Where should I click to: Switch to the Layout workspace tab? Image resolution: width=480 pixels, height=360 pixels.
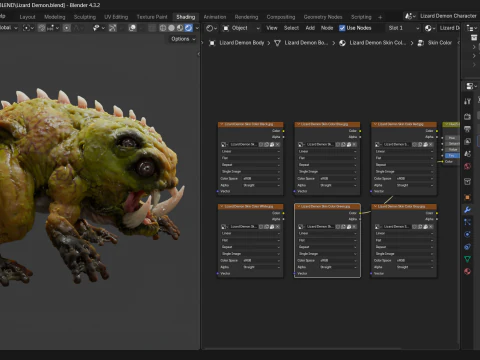coord(27,17)
